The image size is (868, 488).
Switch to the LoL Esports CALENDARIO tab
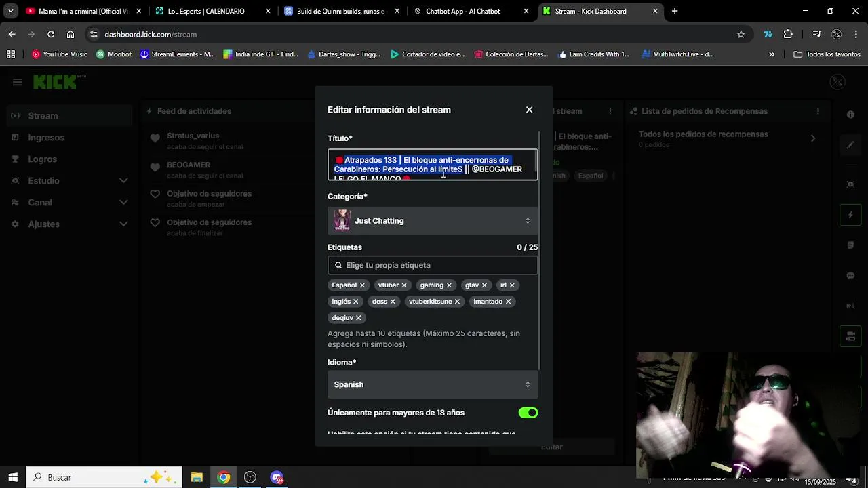pos(206,11)
